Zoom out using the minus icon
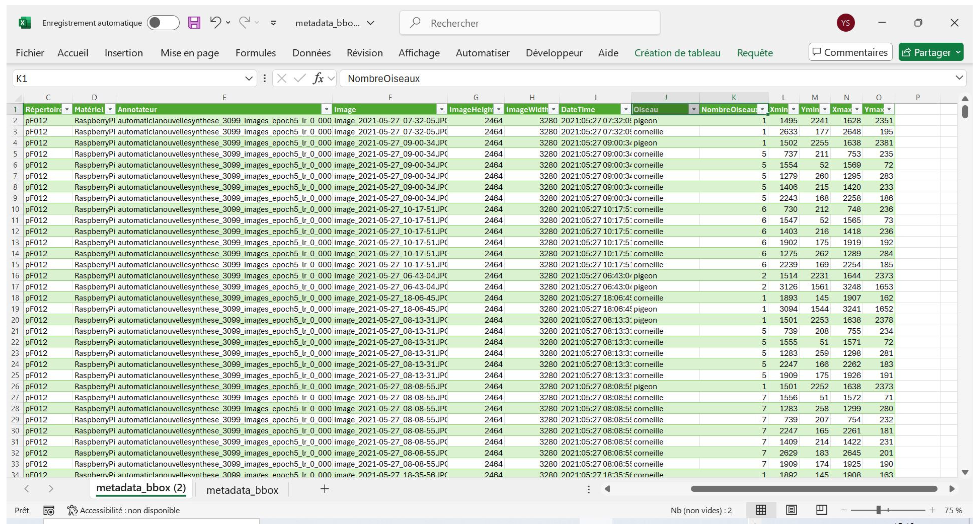980x530 pixels. click(x=844, y=510)
